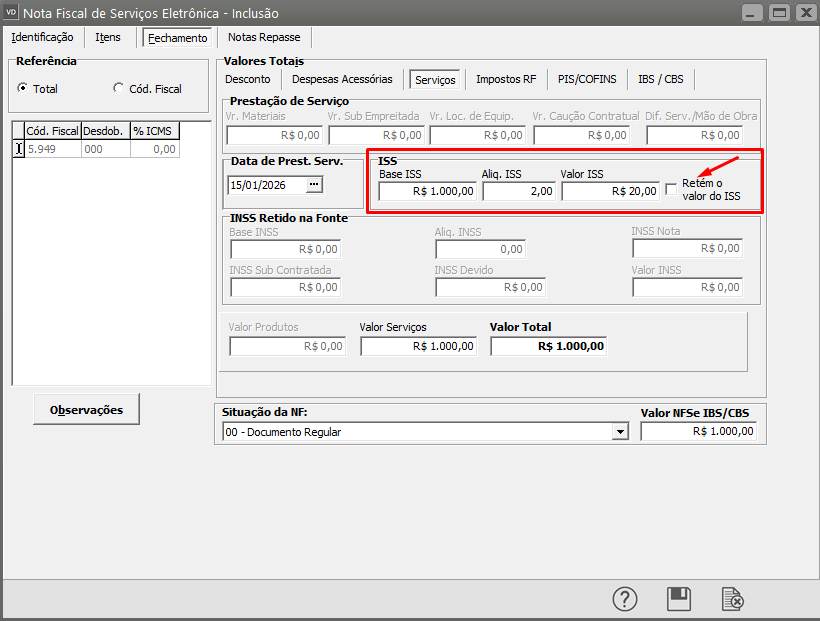This screenshot has height=621, width=820.
Task: Click the help question mark icon
Action: tap(625, 598)
